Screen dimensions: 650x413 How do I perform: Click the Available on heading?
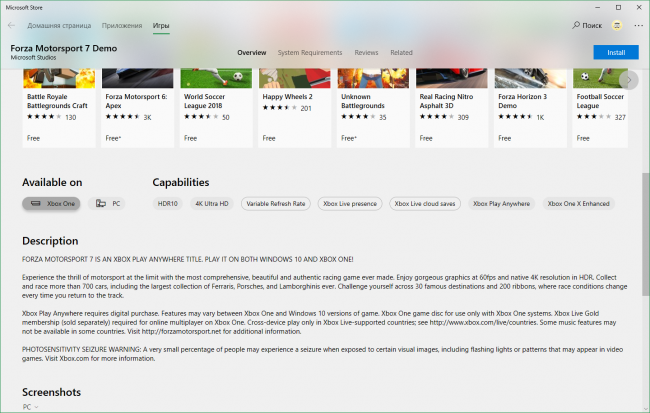[x=52, y=182]
